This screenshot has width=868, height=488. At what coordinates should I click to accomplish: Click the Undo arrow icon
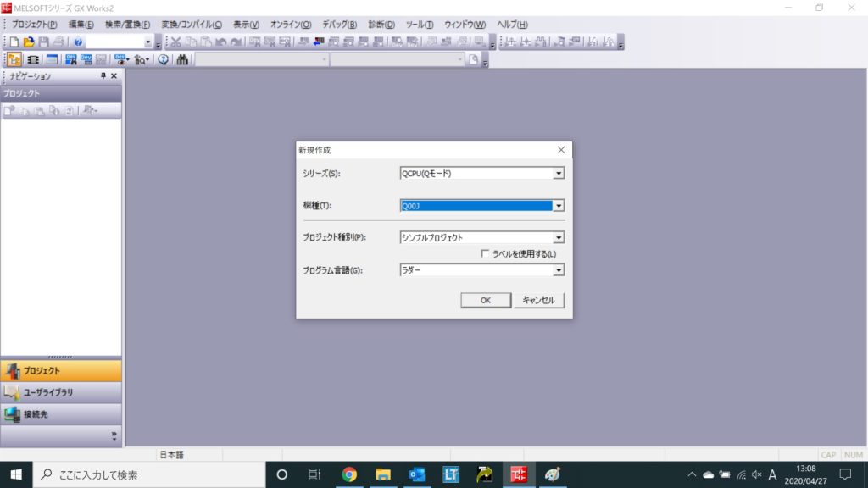pos(221,42)
